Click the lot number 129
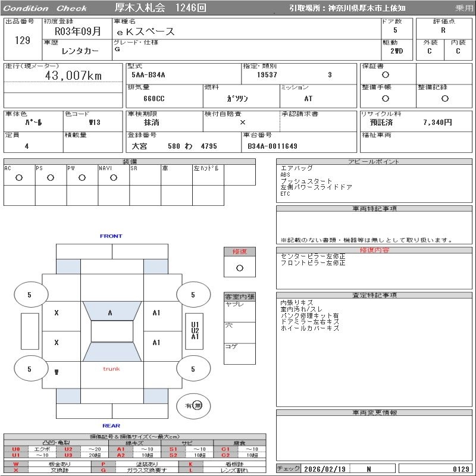The image size is (476, 476). click(22, 40)
